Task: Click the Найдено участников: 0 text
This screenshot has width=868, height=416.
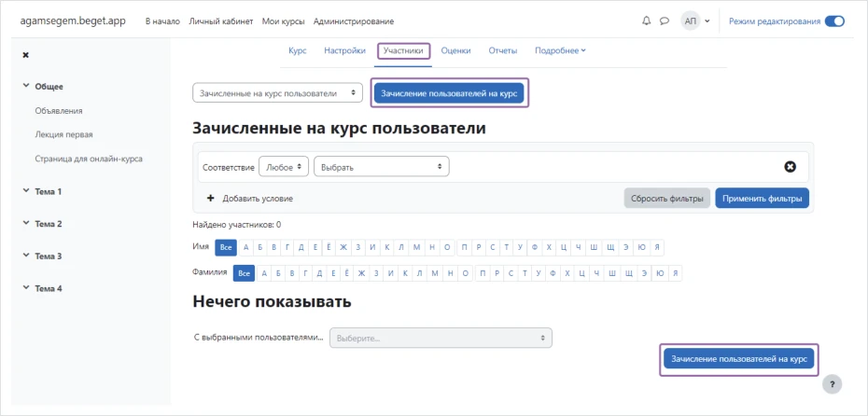Action: tap(237, 225)
